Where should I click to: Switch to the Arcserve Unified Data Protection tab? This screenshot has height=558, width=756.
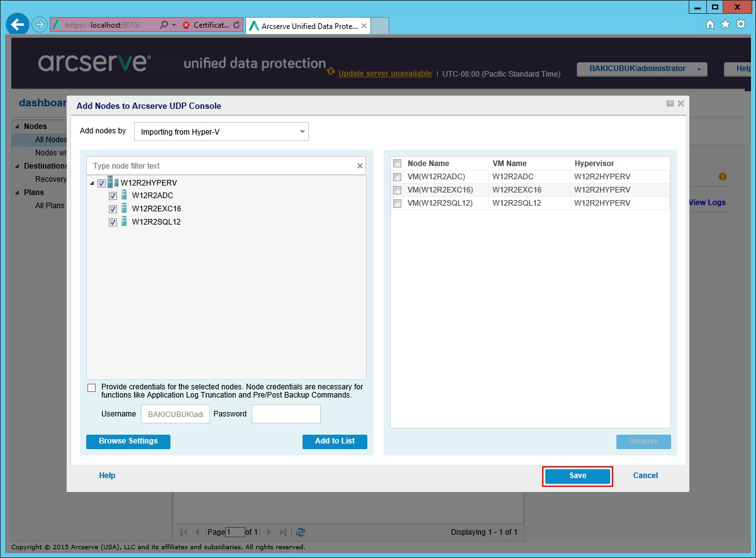click(309, 26)
